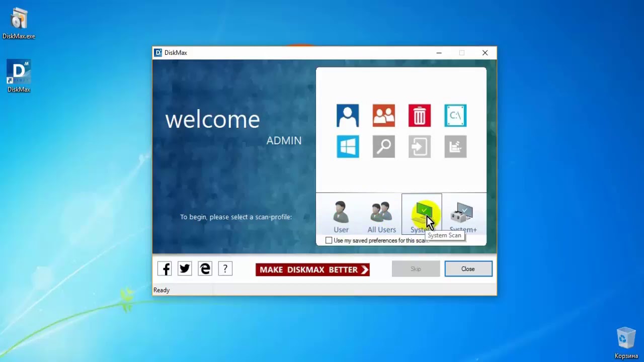
Task: Click the Close button
Action: point(468,269)
